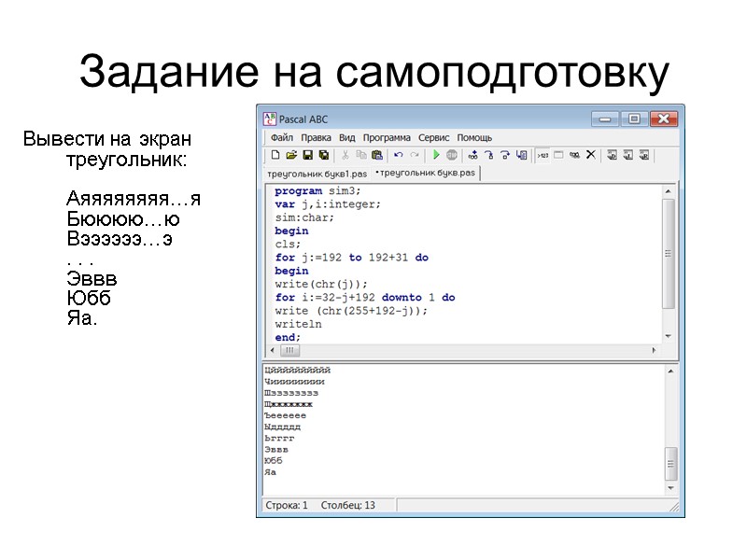Screen dimensions: 747x560
Task: Open the Программа menu
Action: click(387, 137)
